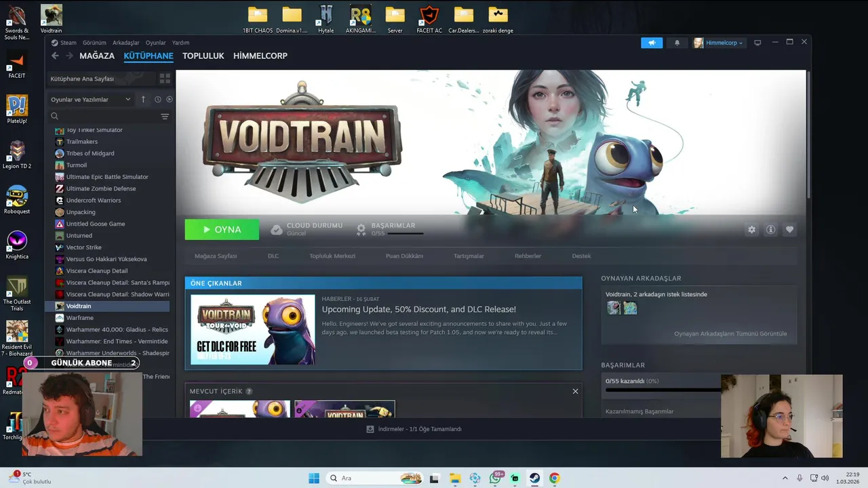
Task: Open Voidtrain desktop shortcut icon
Action: (x=51, y=19)
